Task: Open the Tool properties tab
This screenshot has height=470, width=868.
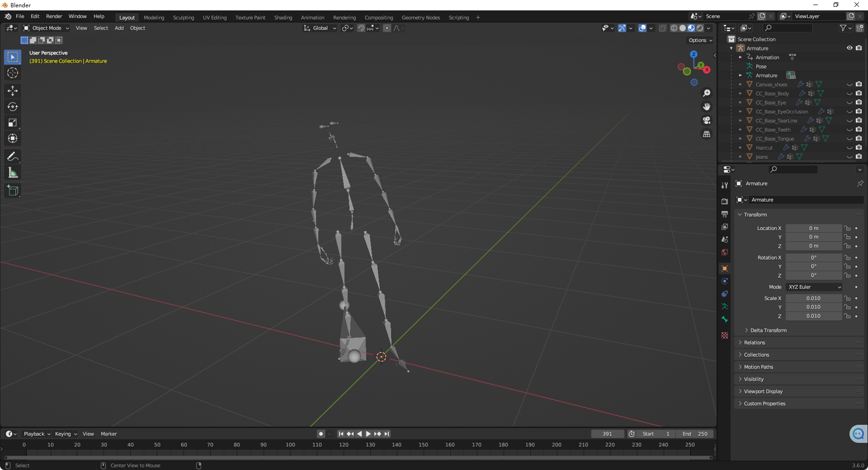Action: [724, 186]
